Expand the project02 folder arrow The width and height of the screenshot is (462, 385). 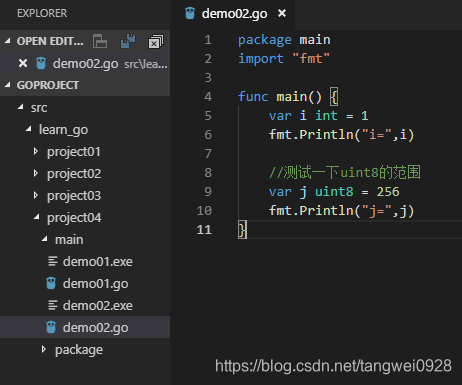click(36, 173)
